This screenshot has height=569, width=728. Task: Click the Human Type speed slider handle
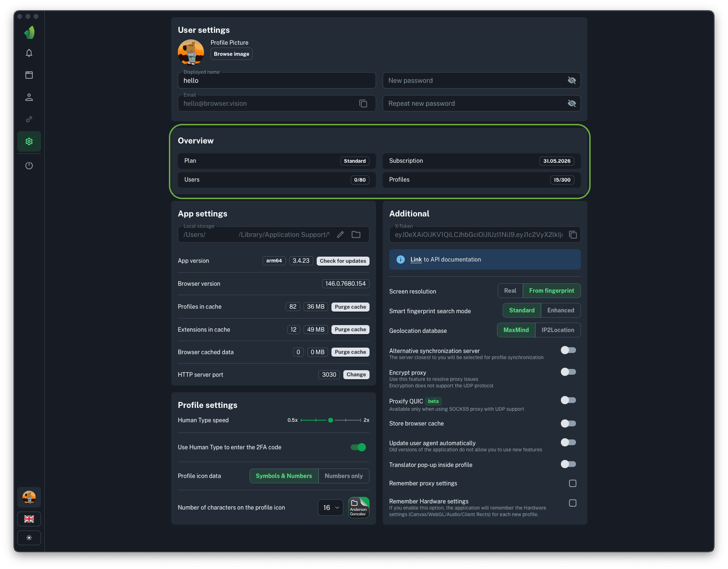point(331,420)
